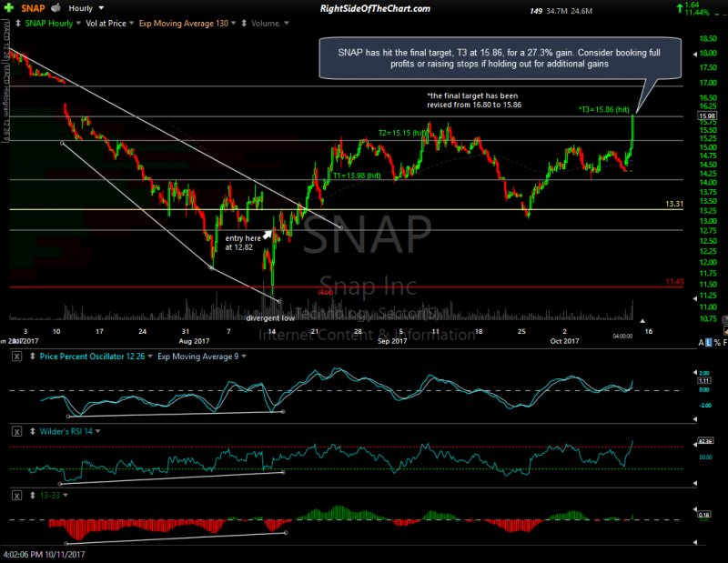
Task: Click resize arrows on the Wilder's RSI panel
Action: coord(32,431)
